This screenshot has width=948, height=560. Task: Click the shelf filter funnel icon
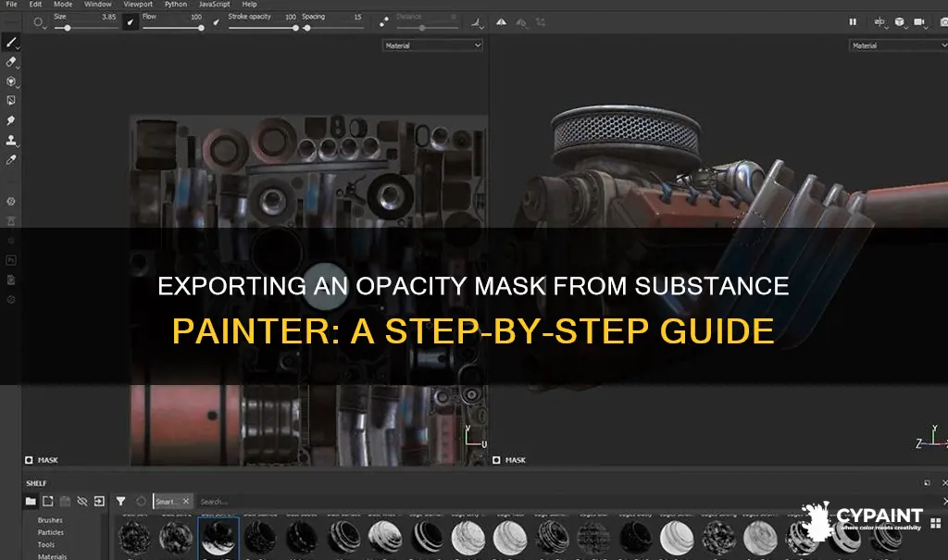(x=121, y=502)
